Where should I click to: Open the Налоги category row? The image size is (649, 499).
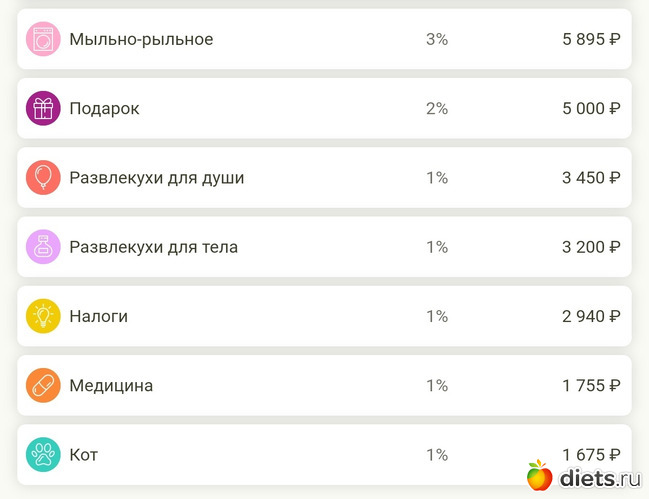pyautogui.click(x=324, y=316)
